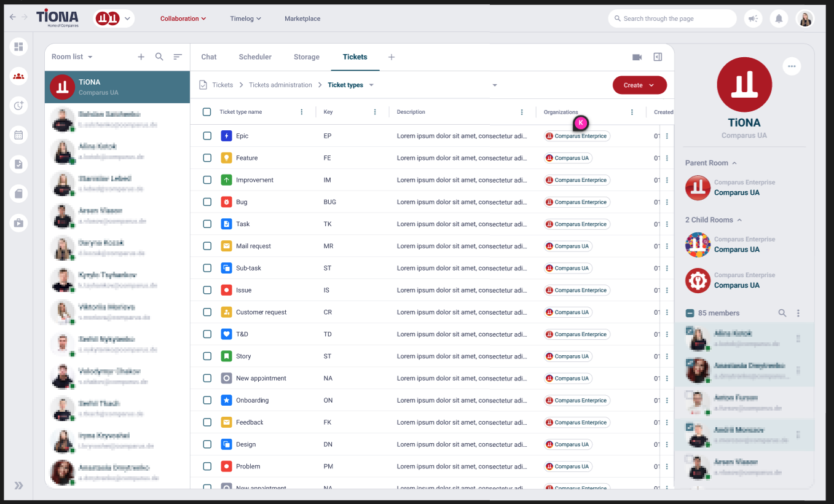Image resolution: width=834 pixels, height=504 pixels.
Task: Check the Feature ticket type row
Action: 207,158
